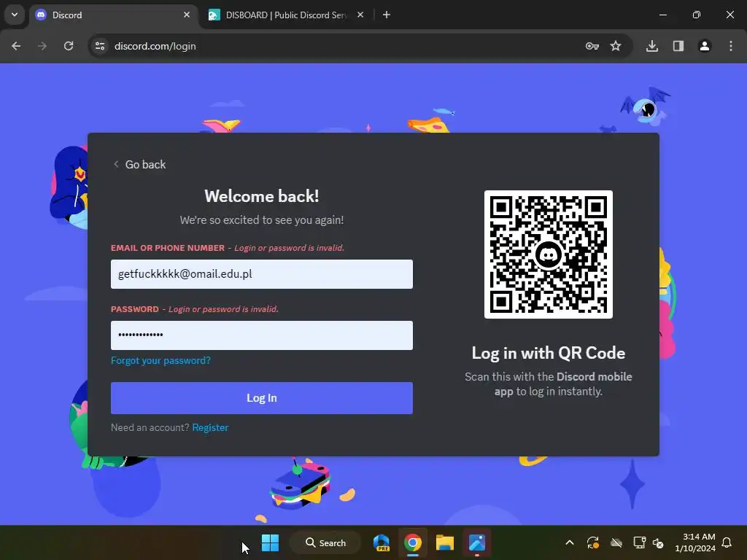Close the DISBOARD tab
Screen dimensions: 747x560
[x=360, y=15]
